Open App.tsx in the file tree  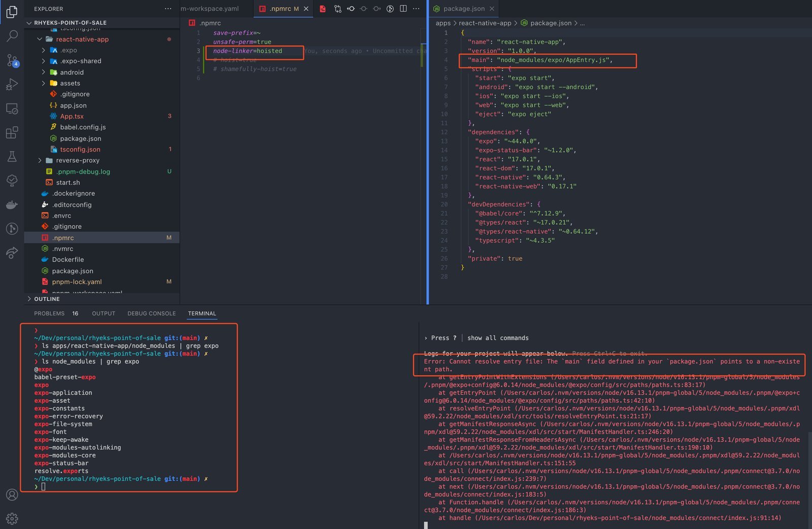[x=72, y=116]
